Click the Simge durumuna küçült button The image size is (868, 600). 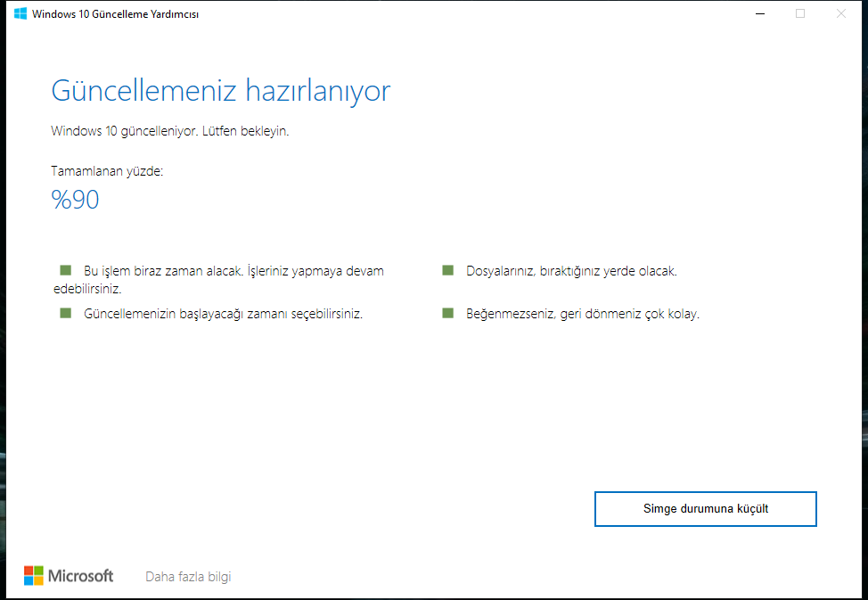pyautogui.click(x=705, y=508)
